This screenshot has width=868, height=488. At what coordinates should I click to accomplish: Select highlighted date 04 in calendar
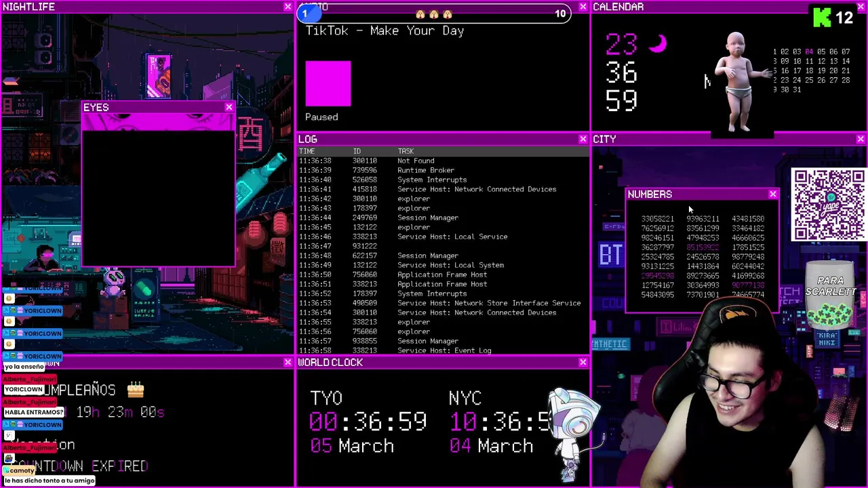(809, 52)
